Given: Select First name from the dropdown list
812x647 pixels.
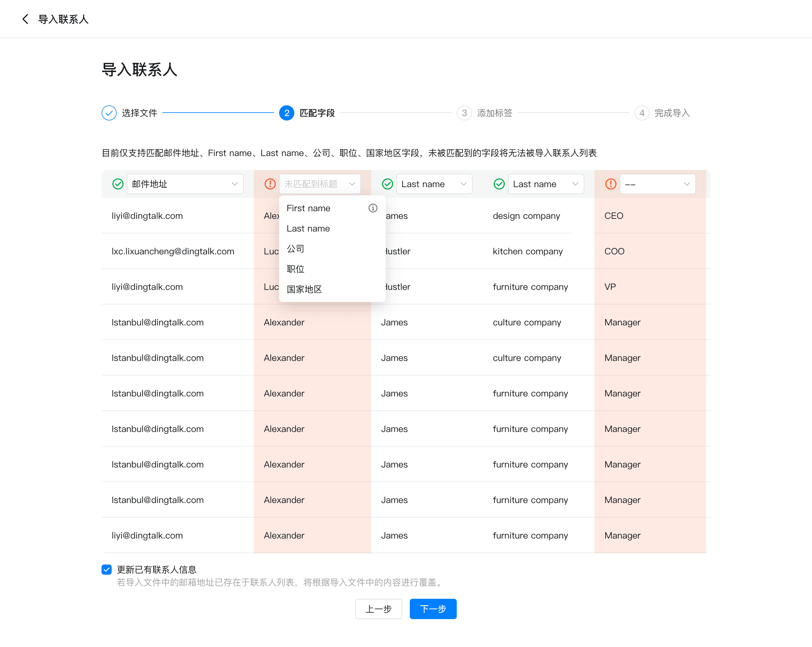Looking at the screenshot, I should coord(308,208).
